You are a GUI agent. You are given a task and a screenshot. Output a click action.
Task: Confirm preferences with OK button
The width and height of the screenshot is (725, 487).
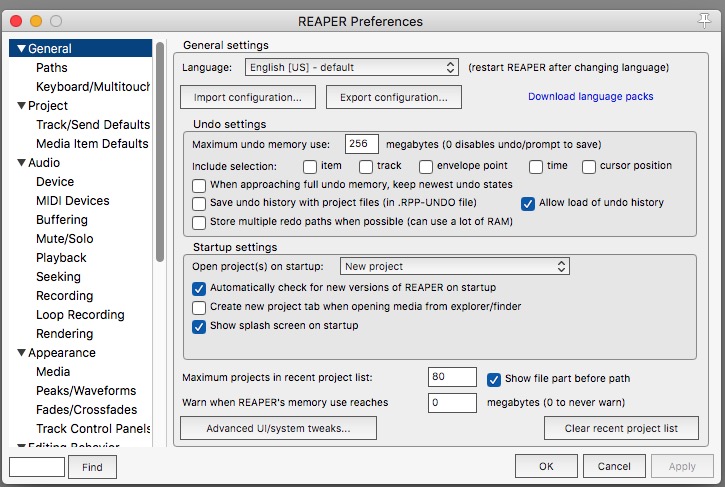(546, 466)
